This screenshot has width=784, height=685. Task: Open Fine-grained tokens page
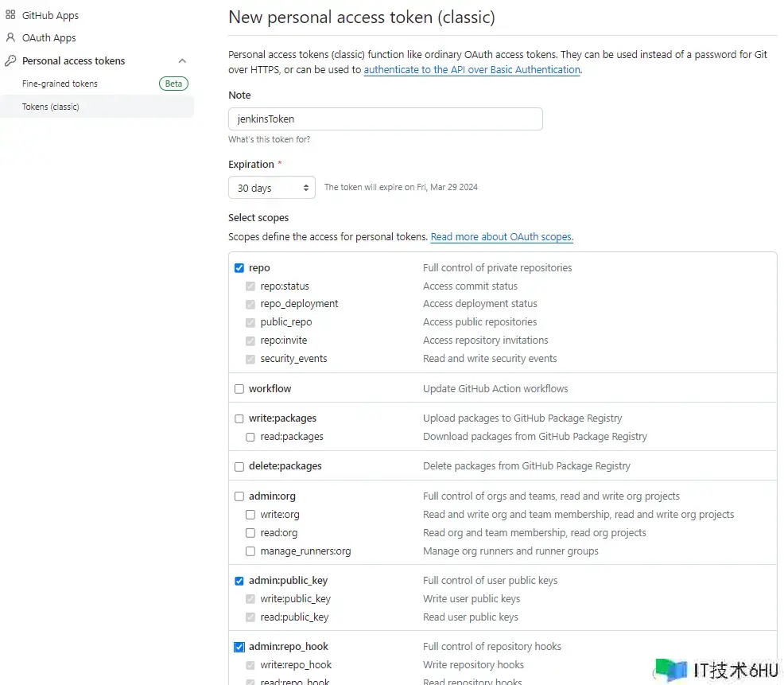click(60, 84)
